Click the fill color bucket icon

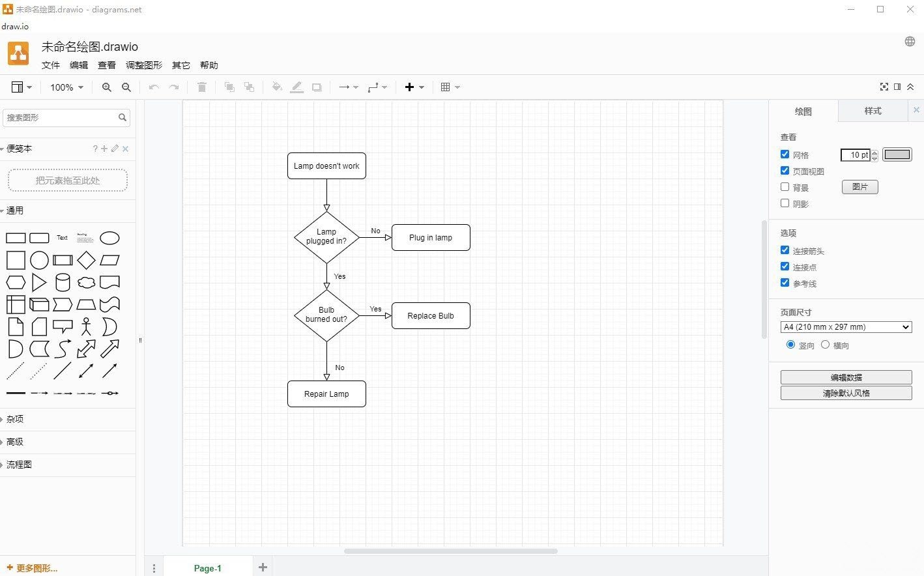pos(277,87)
